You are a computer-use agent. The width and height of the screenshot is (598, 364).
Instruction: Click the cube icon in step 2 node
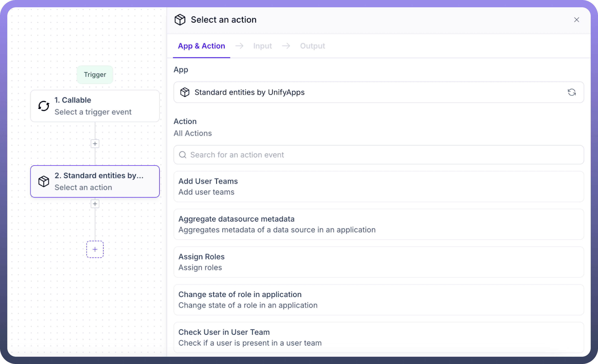click(x=44, y=181)
